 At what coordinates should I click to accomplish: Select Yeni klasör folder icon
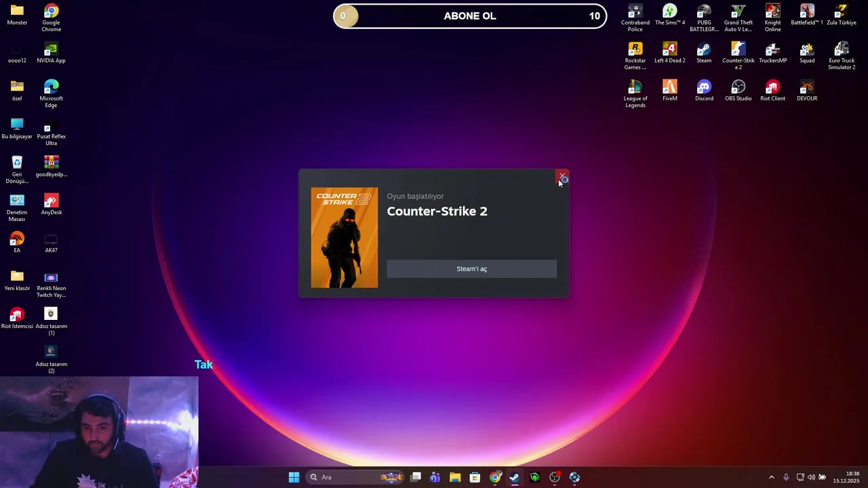(x=17, y=281)
